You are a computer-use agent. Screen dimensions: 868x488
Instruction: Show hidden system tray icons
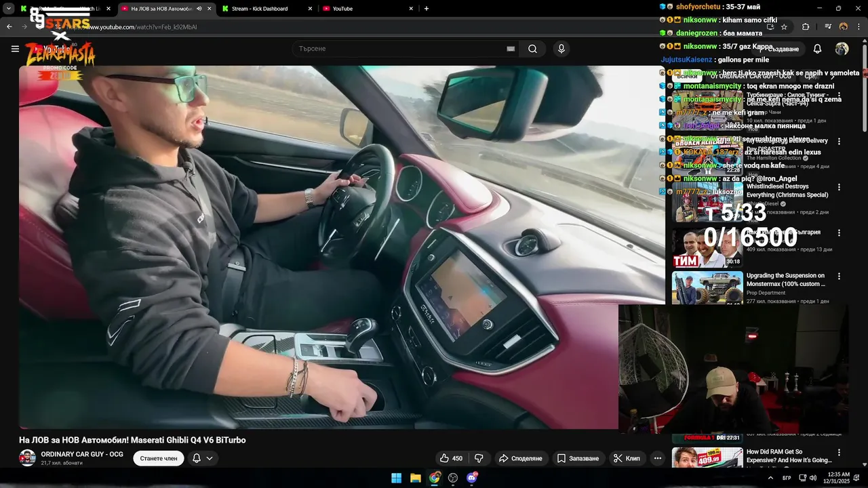pos(770,478)
